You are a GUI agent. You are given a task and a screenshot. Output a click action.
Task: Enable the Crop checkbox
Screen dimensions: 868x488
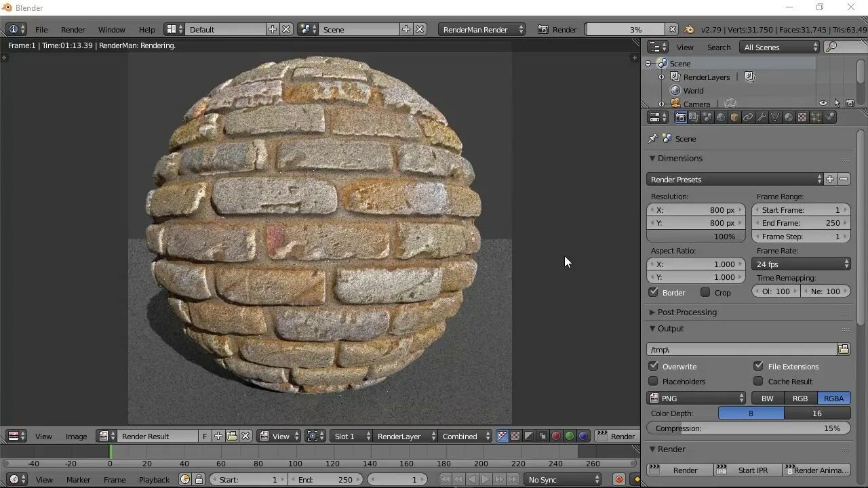pos(705,292)
